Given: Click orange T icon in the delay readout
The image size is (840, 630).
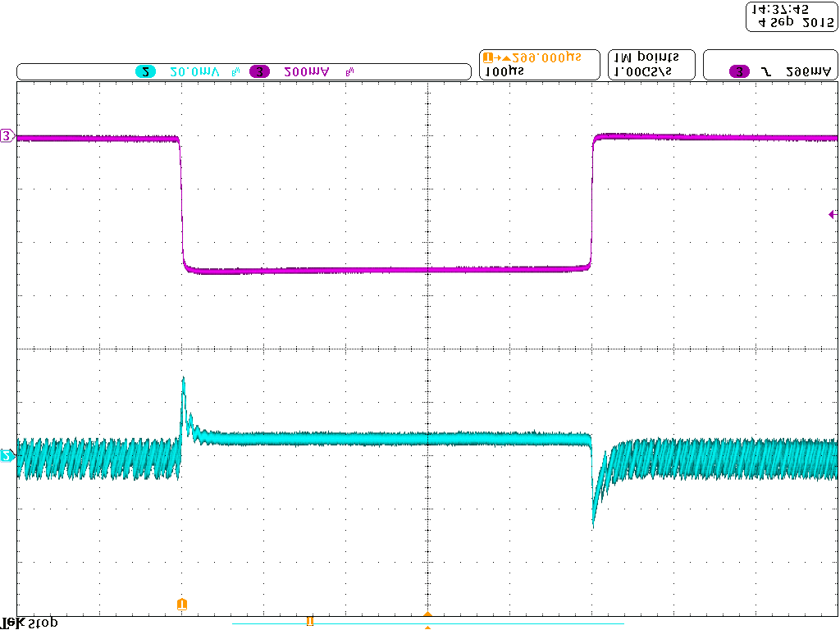Looking at the screenshot, I should 489,57.
